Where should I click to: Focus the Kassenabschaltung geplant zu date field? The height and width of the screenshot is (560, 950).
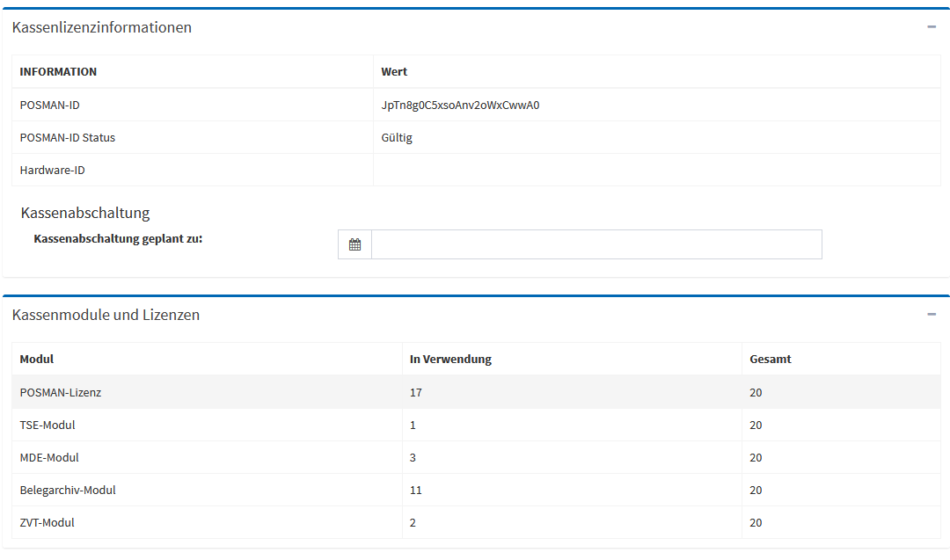pos(596,245)
